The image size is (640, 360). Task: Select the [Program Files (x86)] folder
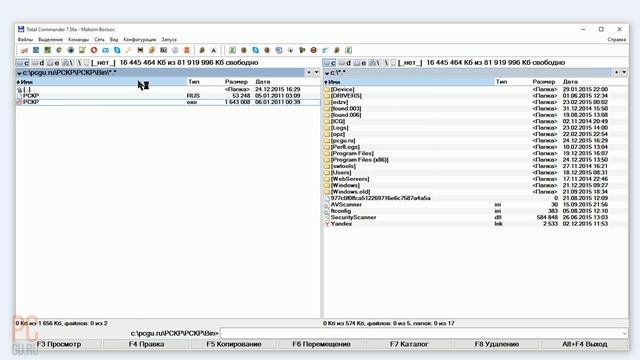(476, 160)
